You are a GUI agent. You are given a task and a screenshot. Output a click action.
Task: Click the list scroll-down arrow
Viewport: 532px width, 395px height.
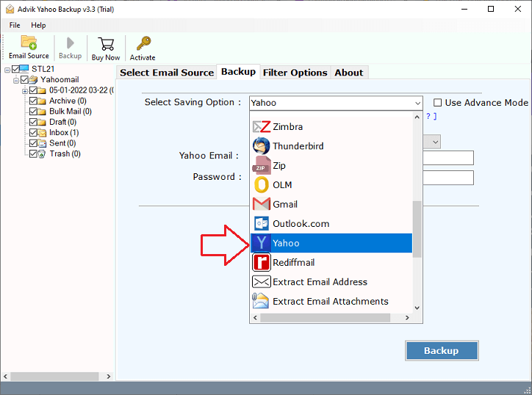[x=417, y=308]
